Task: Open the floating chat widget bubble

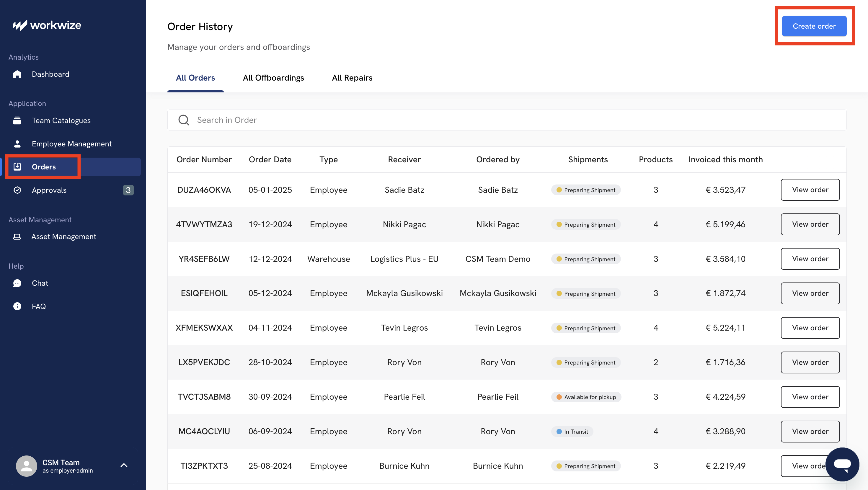Action: 842,464
